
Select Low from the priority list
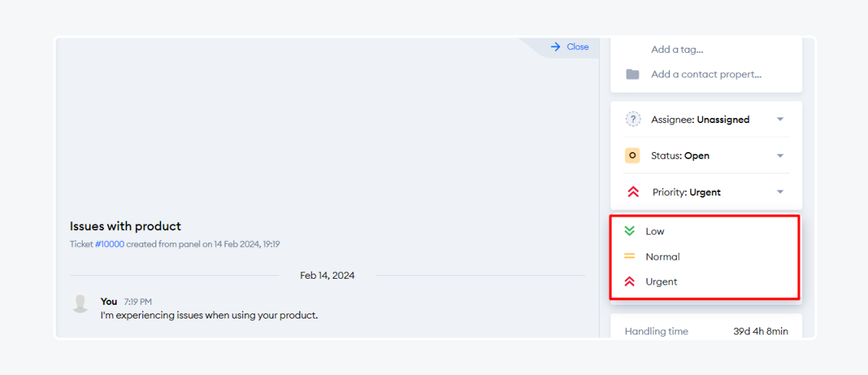(x=655, y=232)
